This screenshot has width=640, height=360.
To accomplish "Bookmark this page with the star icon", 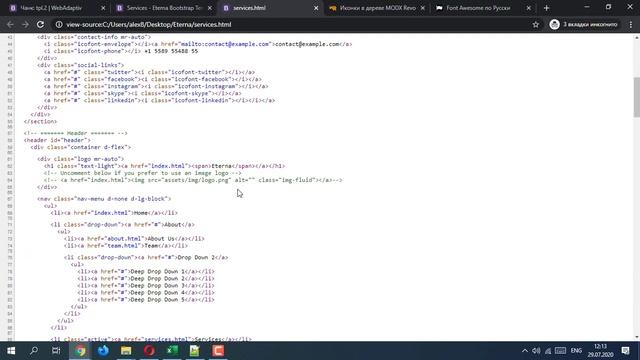I will click(536, 24).
